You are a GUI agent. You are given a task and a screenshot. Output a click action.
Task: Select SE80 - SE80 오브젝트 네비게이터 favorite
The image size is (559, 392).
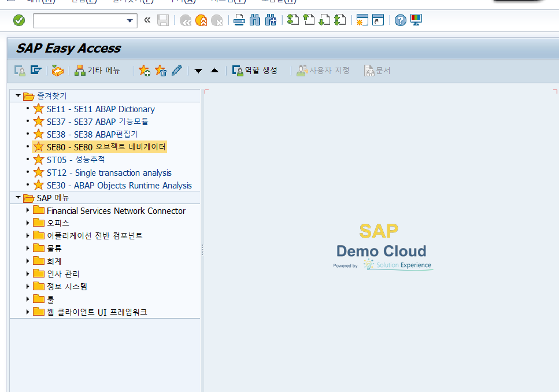(x=106, y=147)
